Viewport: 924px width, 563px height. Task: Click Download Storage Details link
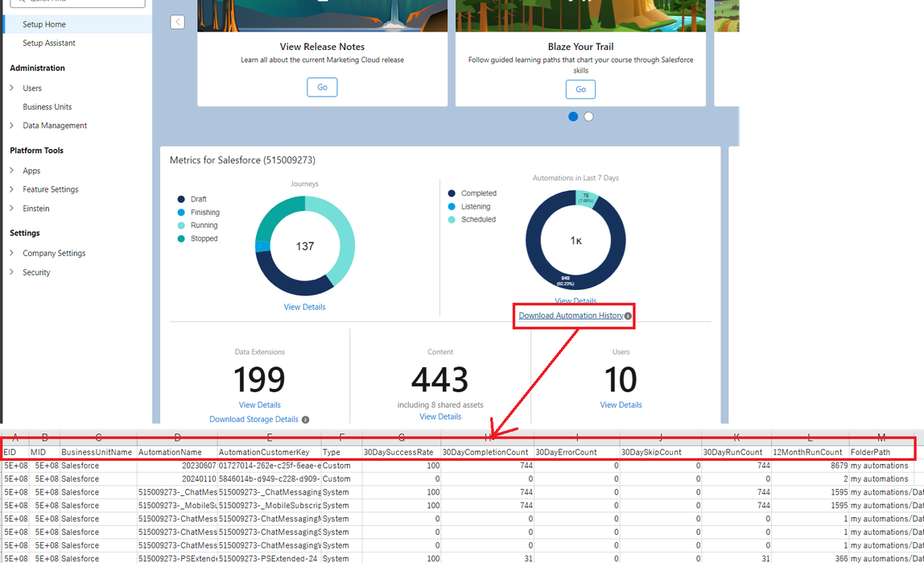coord(254,419)
